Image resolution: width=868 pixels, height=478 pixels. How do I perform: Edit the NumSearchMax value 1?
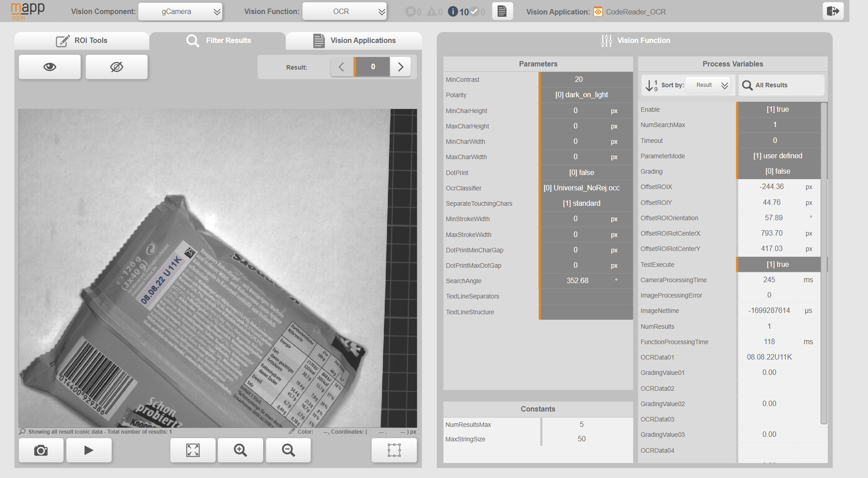778,125
